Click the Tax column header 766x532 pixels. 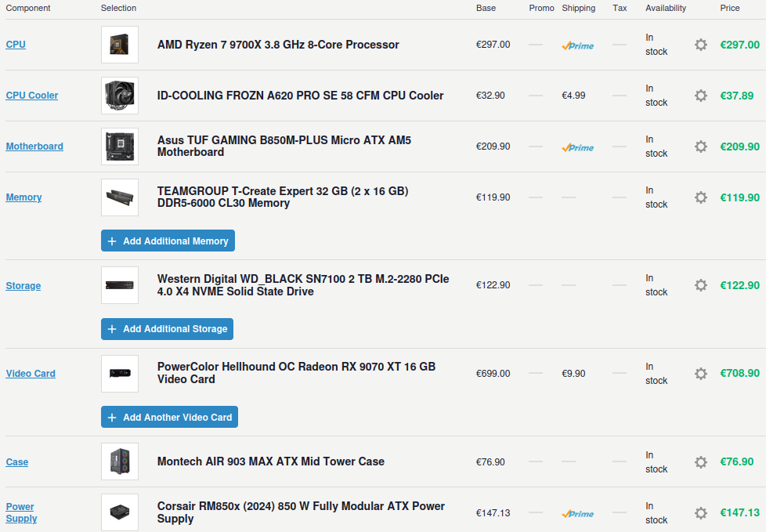(620, 8)
